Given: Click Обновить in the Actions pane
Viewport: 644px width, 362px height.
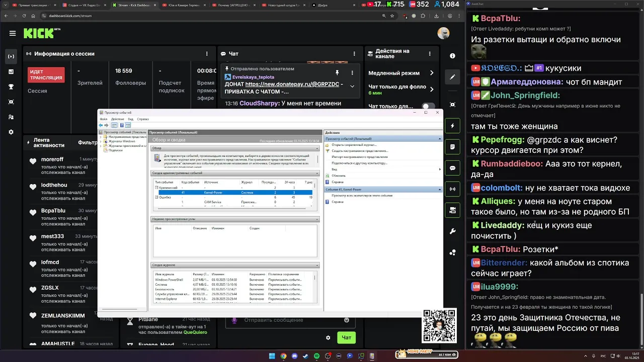Looking at the screenshot, I should (339, 175).
